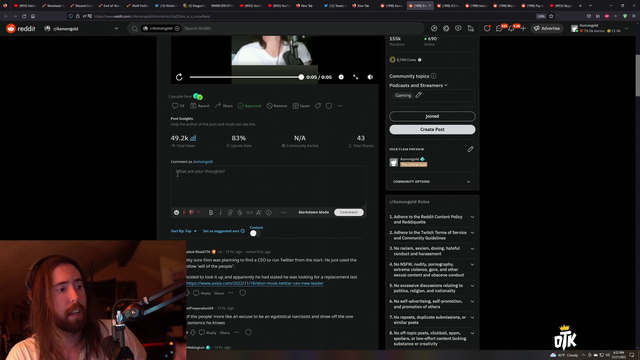640x360 pixels.
Task: Click mod shield on the first comment
Action: point(242,293)
